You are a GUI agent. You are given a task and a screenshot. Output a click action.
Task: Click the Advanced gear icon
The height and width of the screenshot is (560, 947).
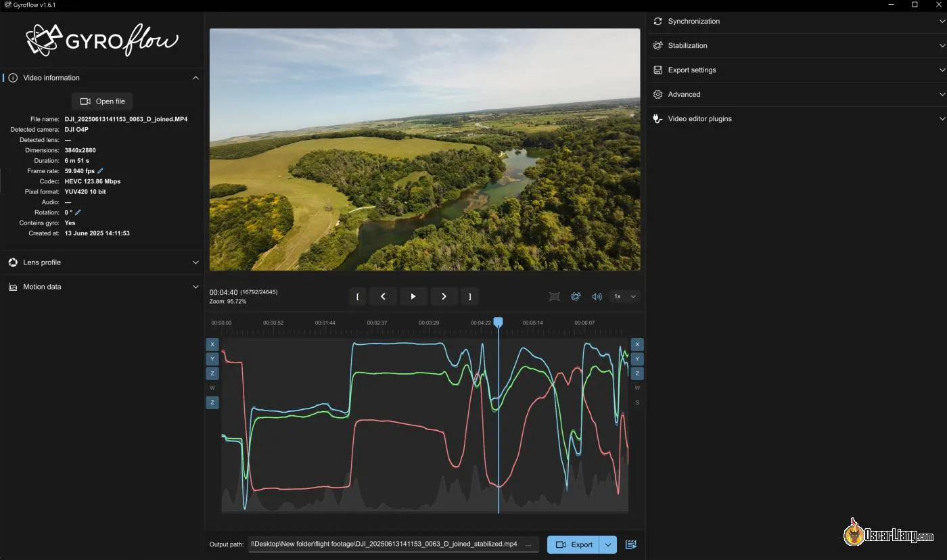pos(657,94)
